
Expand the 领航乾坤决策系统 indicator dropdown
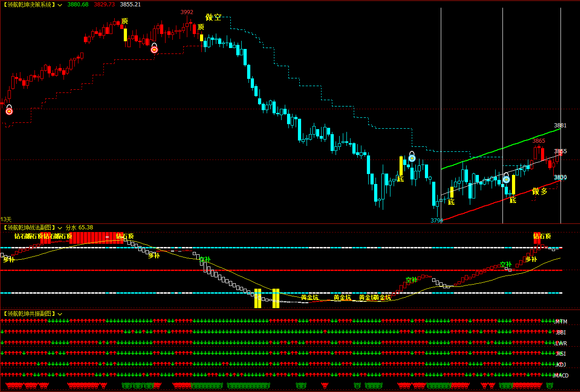60,5
